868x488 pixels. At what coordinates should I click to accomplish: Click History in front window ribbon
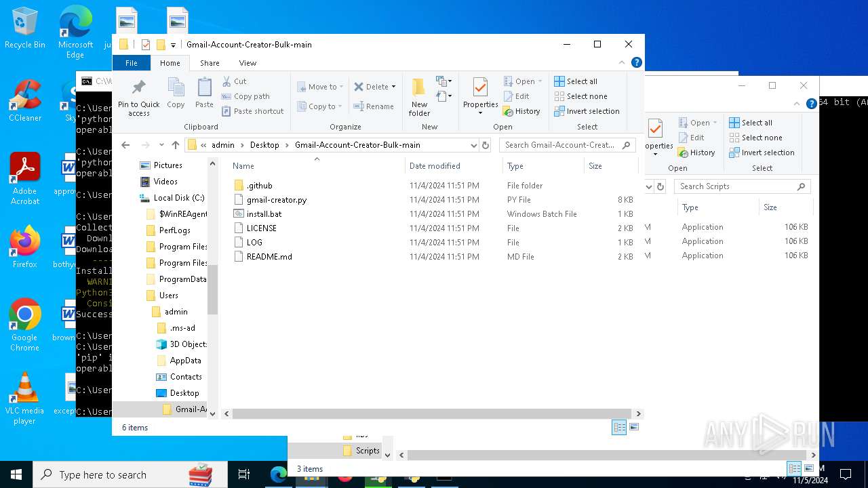tap(521, 111)
